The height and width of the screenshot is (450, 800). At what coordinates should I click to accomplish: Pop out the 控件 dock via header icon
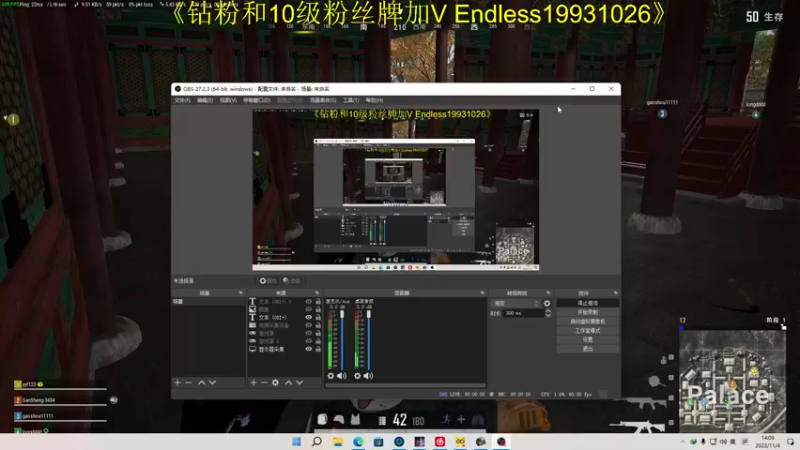pos(616,293)
